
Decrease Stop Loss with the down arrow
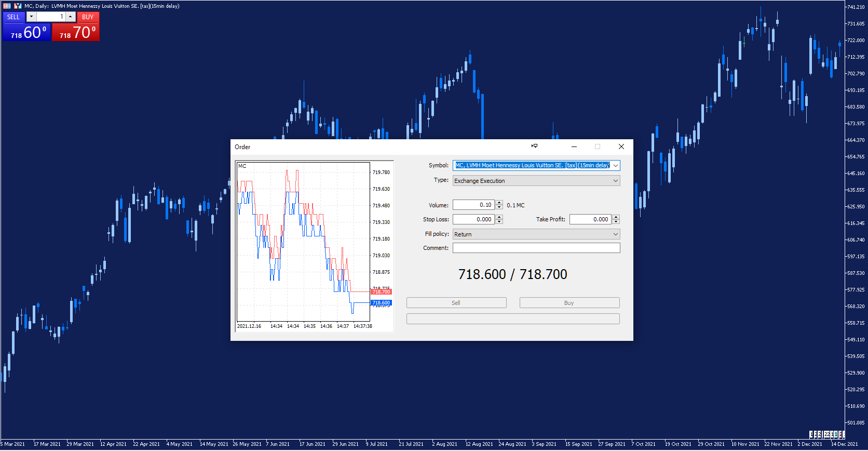(x=499, y=222)
